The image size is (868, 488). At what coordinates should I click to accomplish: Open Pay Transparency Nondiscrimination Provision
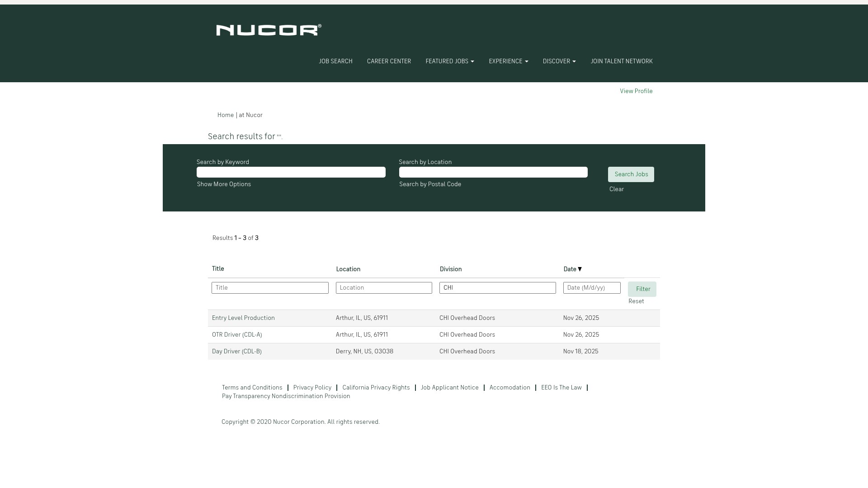[286, 396]
